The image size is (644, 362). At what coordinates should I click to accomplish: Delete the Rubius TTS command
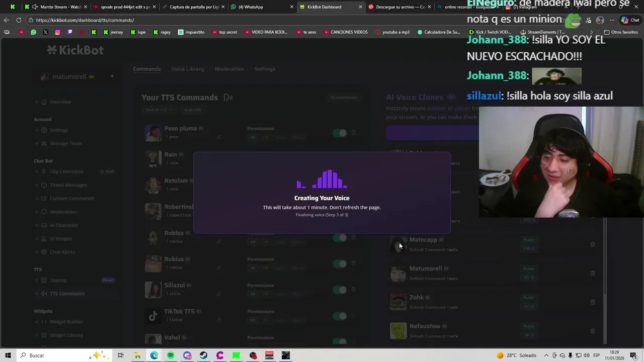pos(353,263)
